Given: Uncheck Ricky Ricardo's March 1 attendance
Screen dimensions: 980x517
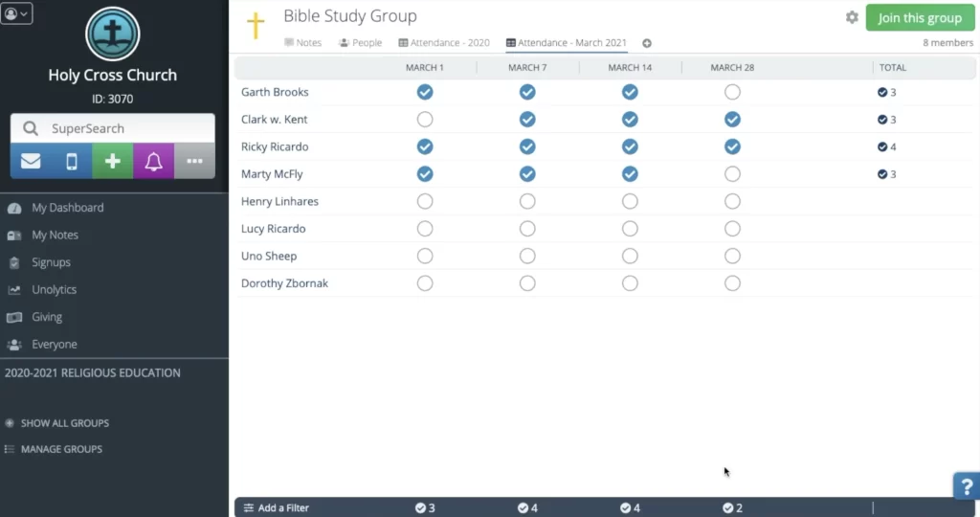Looking at the screenshot, I should point(425,146).
